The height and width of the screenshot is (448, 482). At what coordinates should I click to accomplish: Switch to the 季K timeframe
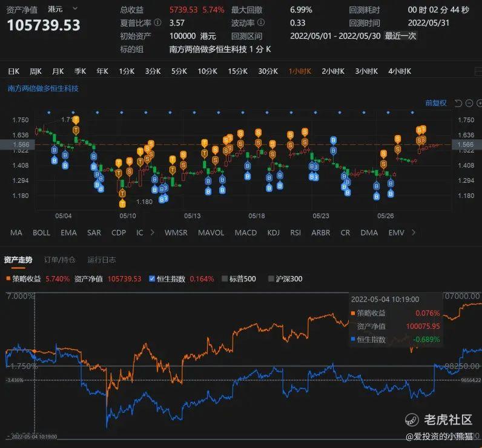(80, 71)
